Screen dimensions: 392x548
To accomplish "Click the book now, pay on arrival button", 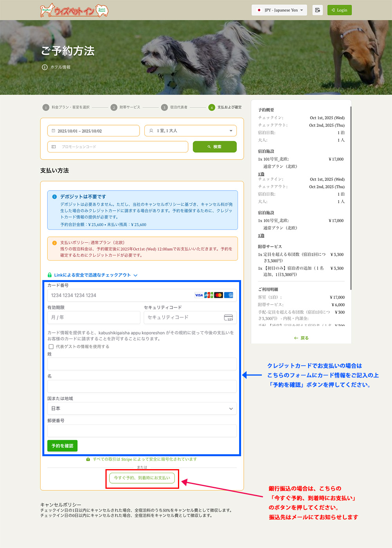I will coord(142,478).
